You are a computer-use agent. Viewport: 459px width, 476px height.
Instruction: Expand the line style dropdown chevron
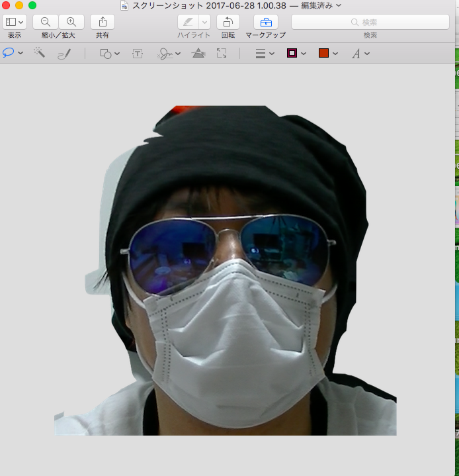pyautogui.click(x=272, y=54)
